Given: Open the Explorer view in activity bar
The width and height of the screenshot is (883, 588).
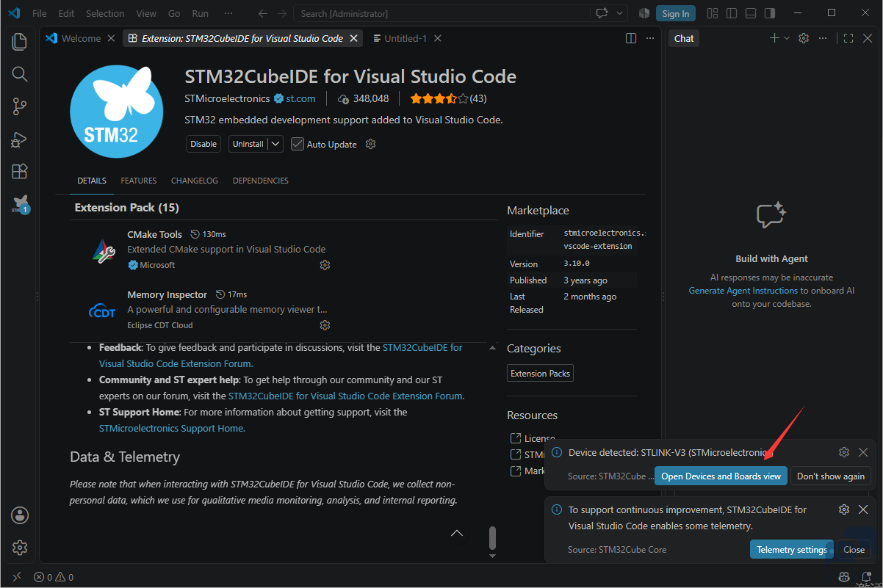Looking at the screenshot, I should 20,42.
